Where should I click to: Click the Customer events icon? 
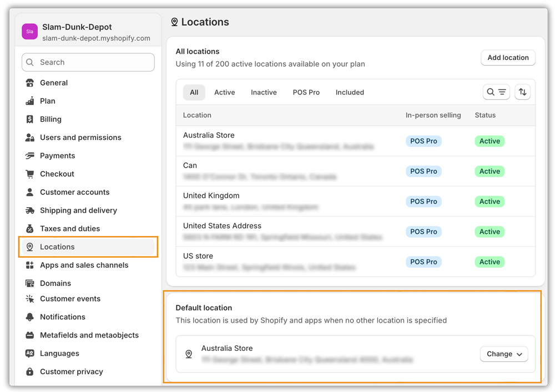coord(30,299)
